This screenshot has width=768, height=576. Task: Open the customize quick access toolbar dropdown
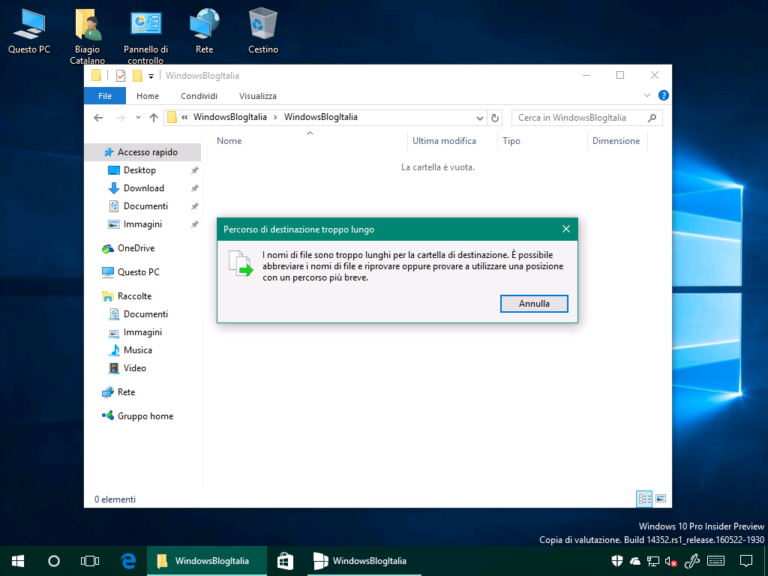point(151,76)
